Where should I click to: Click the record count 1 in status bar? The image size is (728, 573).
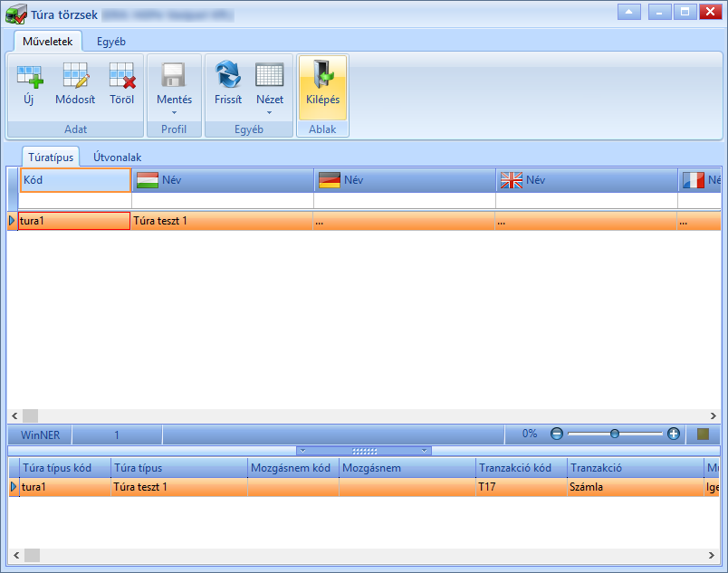[117, 435]
